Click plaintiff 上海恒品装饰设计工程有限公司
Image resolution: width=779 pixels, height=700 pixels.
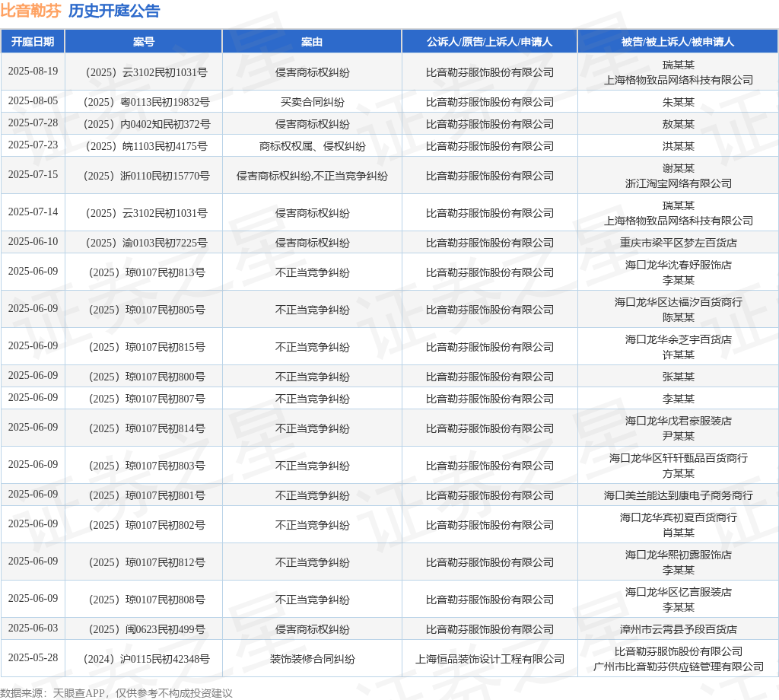(x=490, y=659)
